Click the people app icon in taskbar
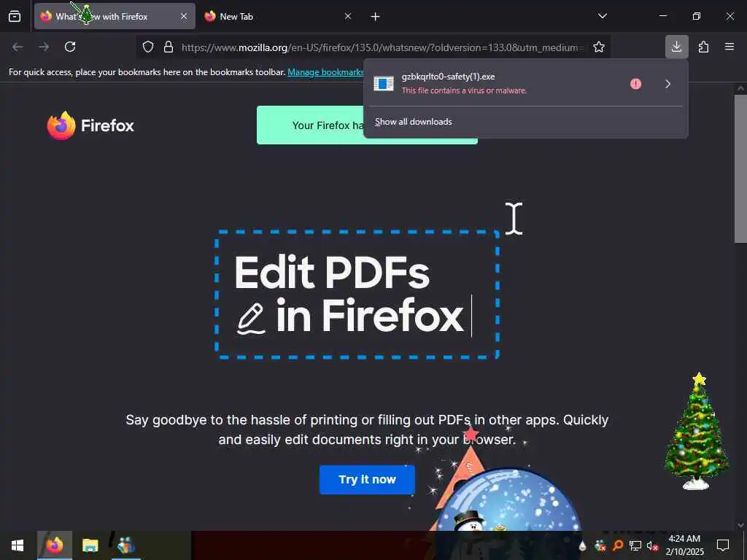Viewport: 747px width, 560px height. [x=126, y=545]
